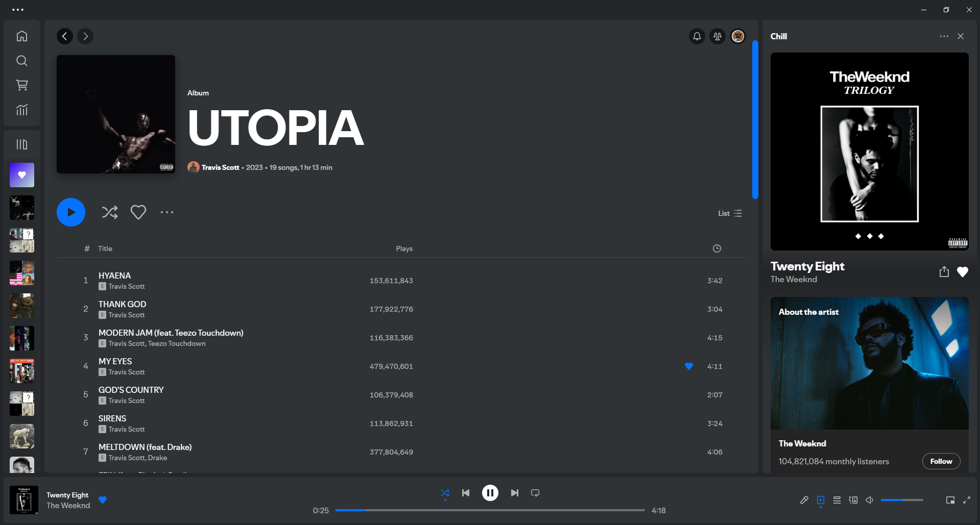This screenshot has width=980, height=525.
Task: Open the app menu three dots at top left
Action: (x=18, y=10)
